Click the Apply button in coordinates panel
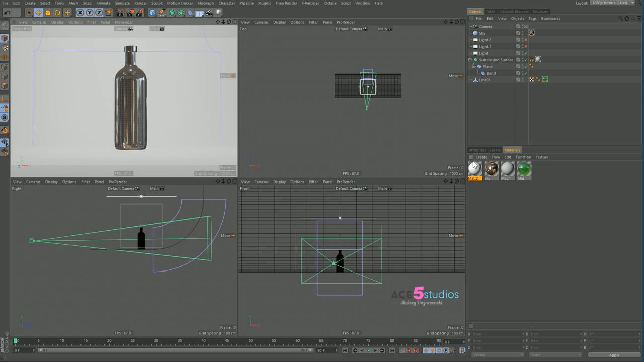 point(614,355)
